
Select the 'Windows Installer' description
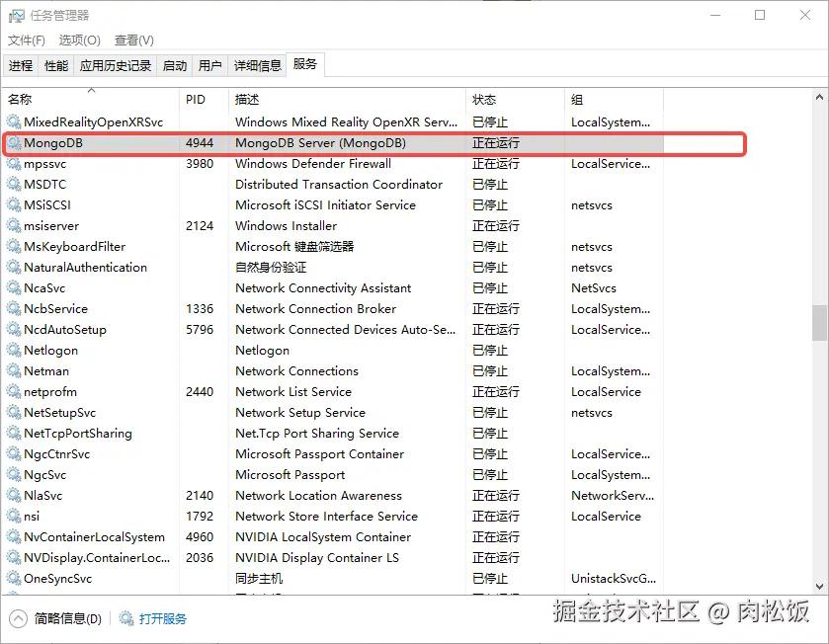click(x=286, y=226)
